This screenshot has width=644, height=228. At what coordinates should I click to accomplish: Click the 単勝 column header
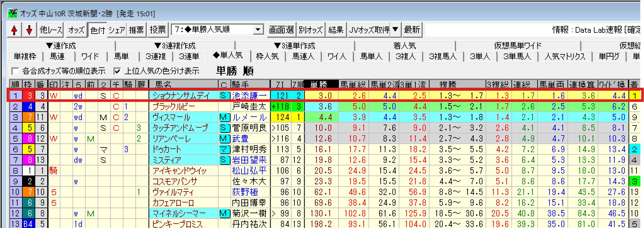pyautogui.click(x=319, y=84)
